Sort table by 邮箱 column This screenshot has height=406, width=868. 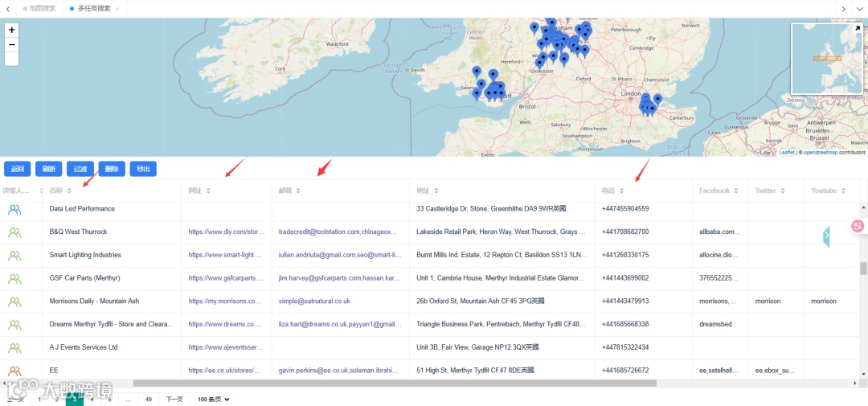pos(298,191)
